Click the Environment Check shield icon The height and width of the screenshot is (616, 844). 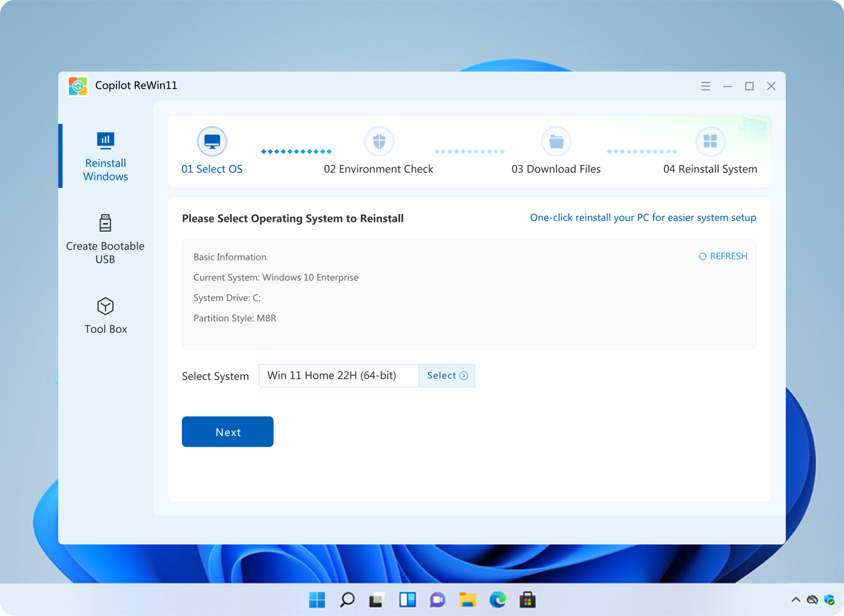pos(379,142)
